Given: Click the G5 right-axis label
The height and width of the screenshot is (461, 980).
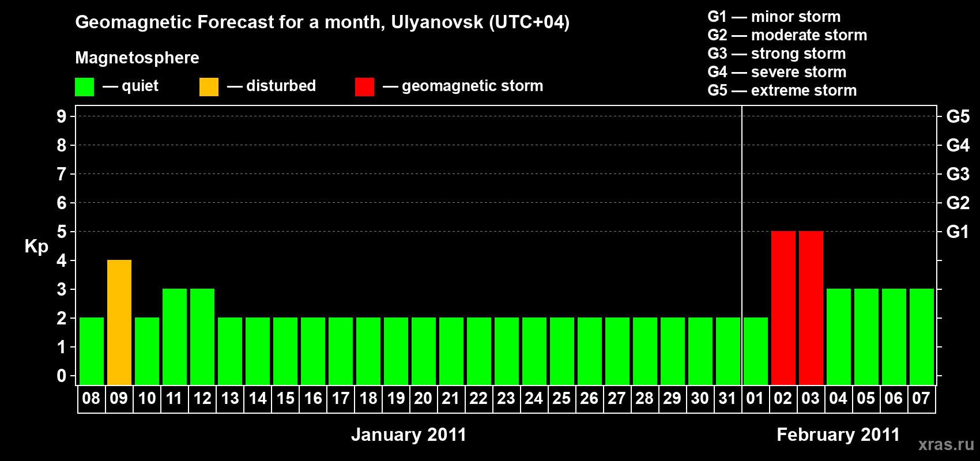Looking at the screenshot, I should (958, 116).
